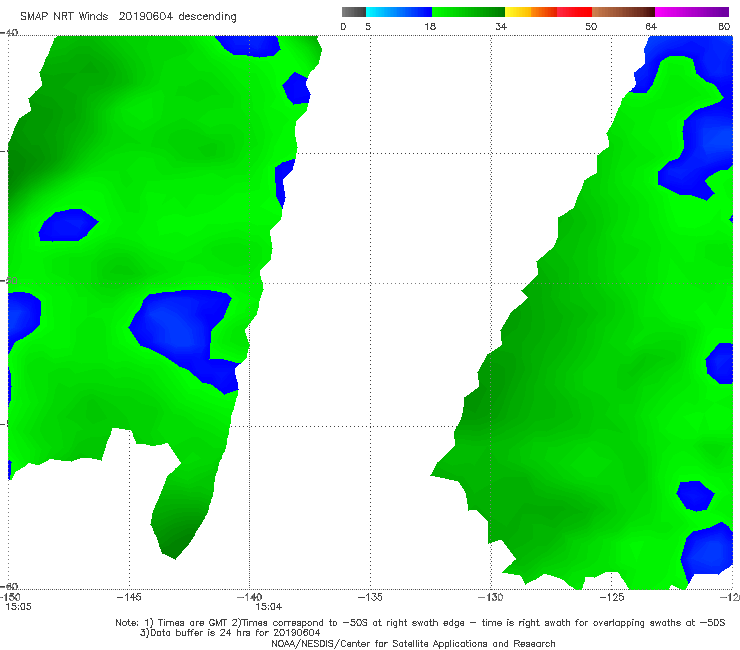Click the color bar label "80" at the far end

coord(724,27)
